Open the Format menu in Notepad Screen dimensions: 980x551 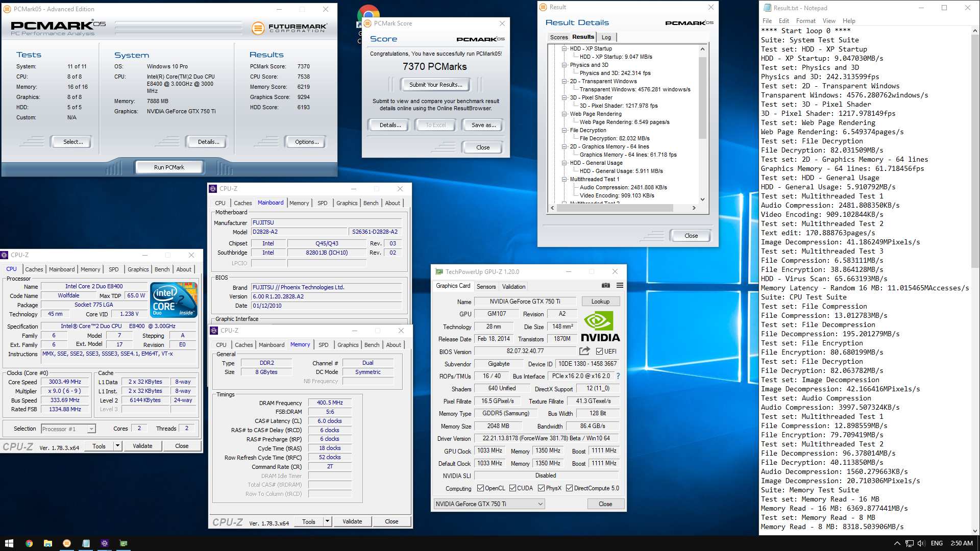(x=805, y=21)
